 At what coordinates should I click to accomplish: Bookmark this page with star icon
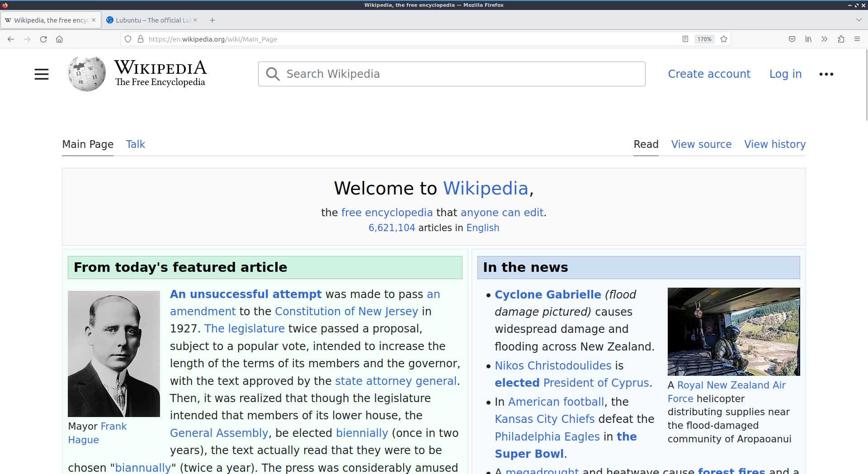tap(724, 39)
